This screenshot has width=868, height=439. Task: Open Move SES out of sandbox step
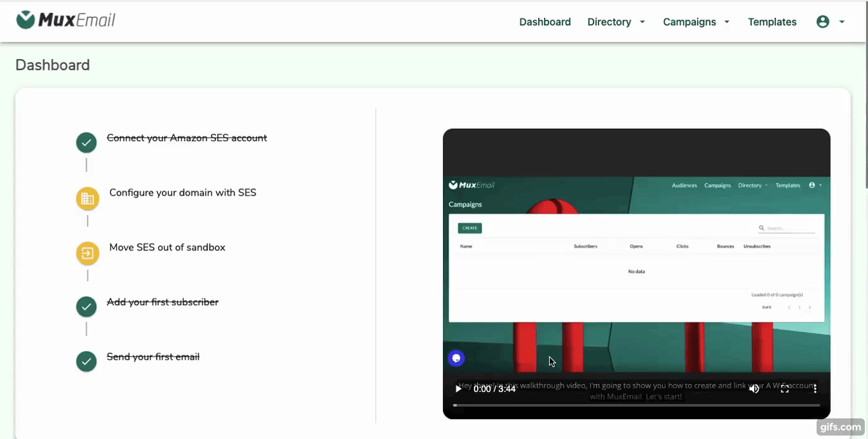[x=167, y=247]
